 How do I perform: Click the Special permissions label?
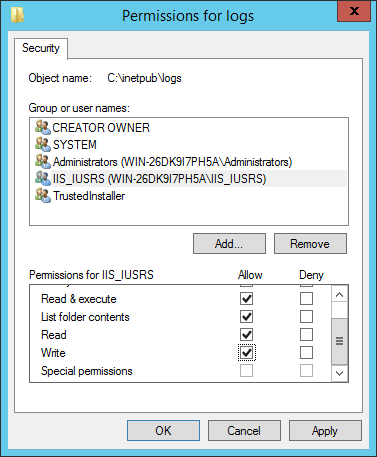pyautogui.click(x=87, y=371)
